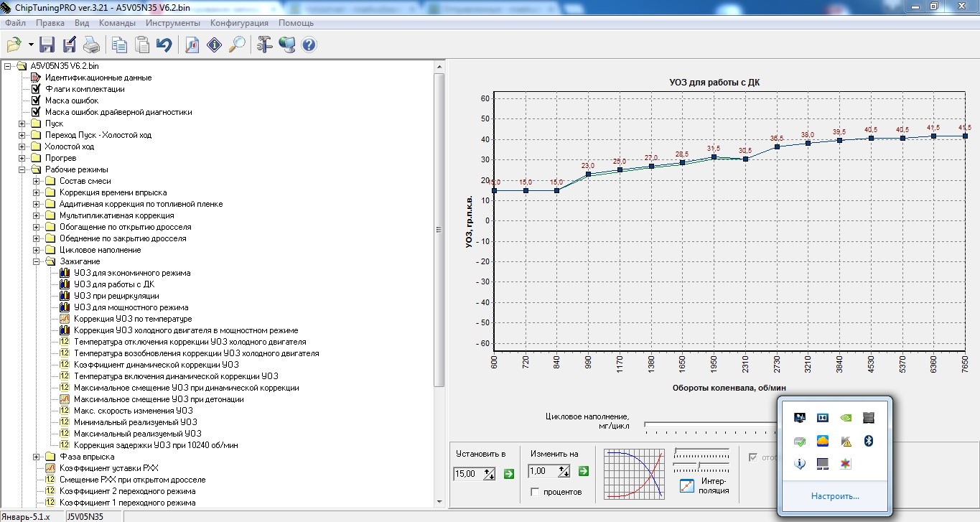This screenshot has width=980, height=522.
Task: Click the 'Настроить...' link in tray popup
Action: [x=835, y=496]
